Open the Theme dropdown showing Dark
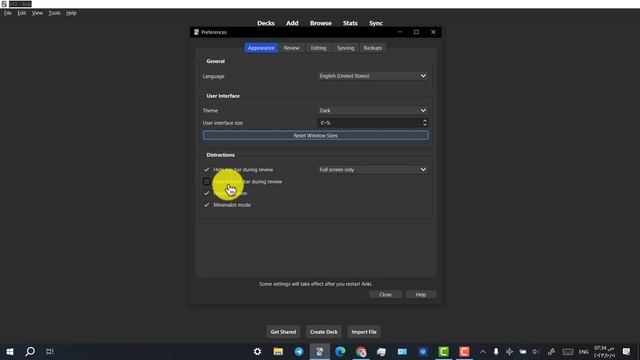This screenshot has width=640, height=360. pos(373,110)
